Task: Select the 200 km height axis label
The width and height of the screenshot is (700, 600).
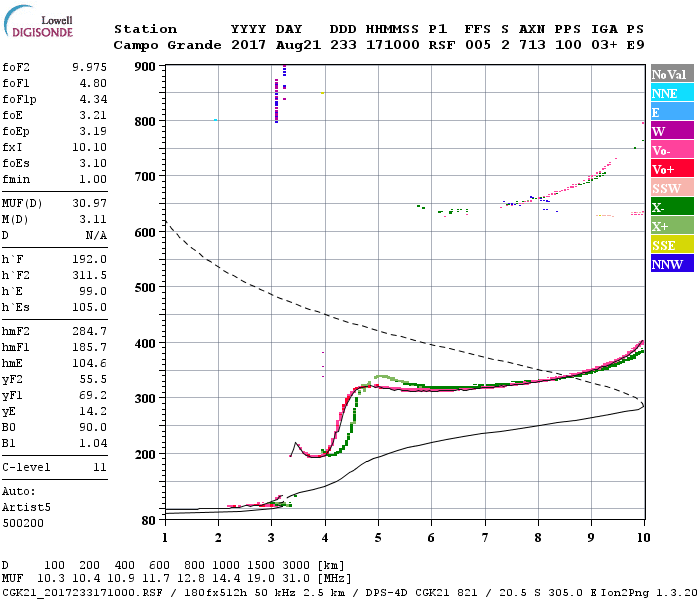Action: [145, 455]
